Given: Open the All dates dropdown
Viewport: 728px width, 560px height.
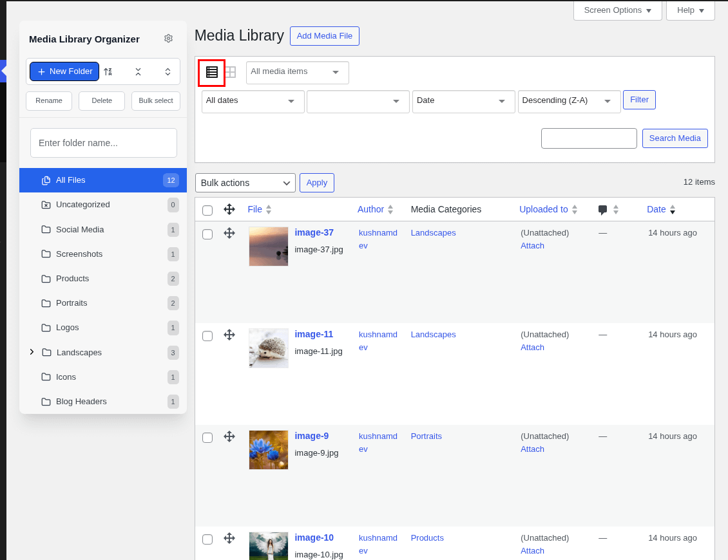Looking at the screenshot, I should tap(253, 101).
